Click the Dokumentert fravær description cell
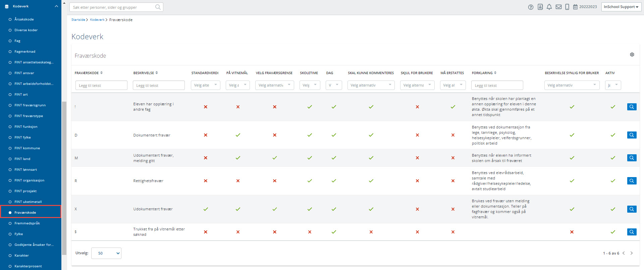Screen dimensions: 644x270 [152, 135]
